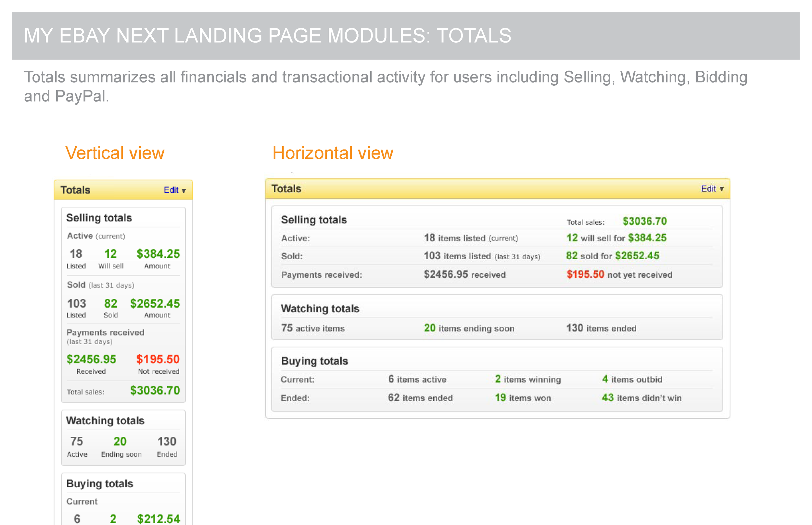The height and width of the screenshot is (525, 812).
Task: Click 82 sold for $2652.45 in horizontal view
Action: point(613,256)
